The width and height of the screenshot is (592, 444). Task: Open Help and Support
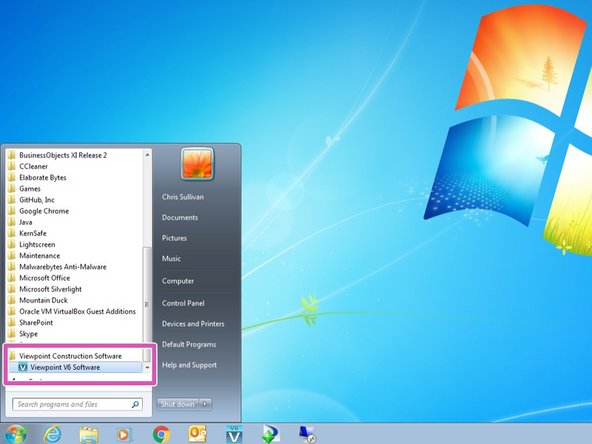point(189,365)
